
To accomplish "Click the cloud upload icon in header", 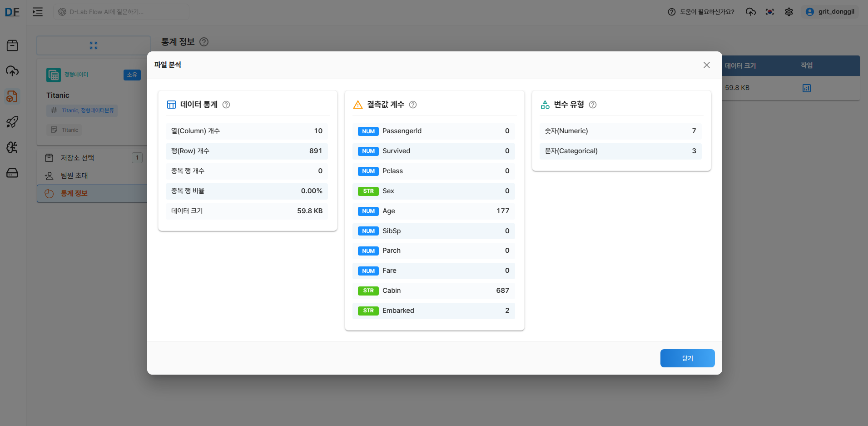I will pyautogui.click(x=751, y=12).
